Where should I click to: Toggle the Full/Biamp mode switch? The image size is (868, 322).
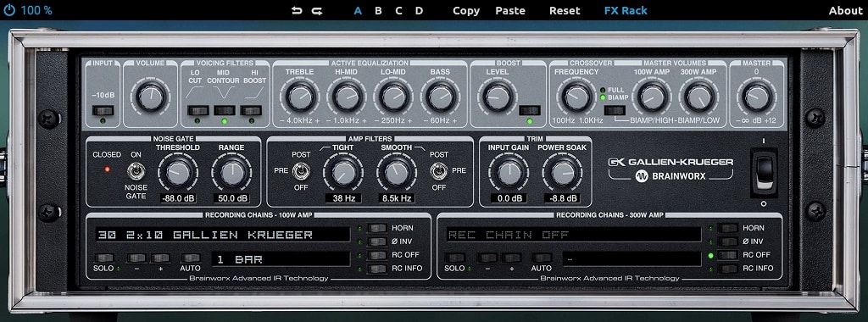click(615, 110)
